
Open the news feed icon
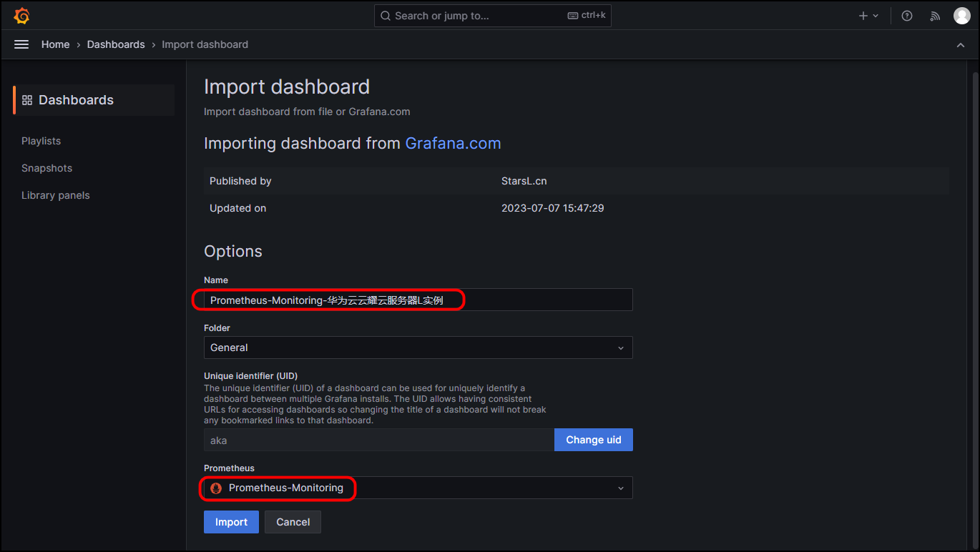pyautogui.click(x=935, y=16)
